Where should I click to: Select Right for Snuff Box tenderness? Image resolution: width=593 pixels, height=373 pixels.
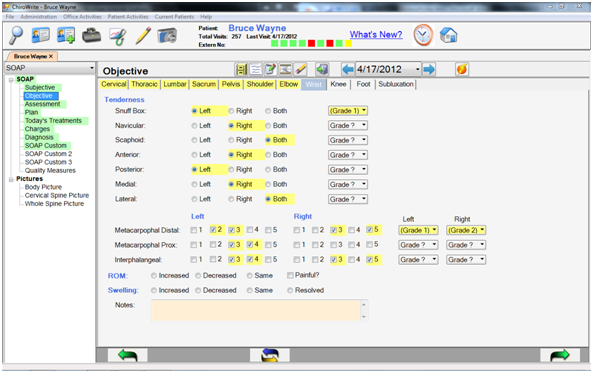coord(231,111)
